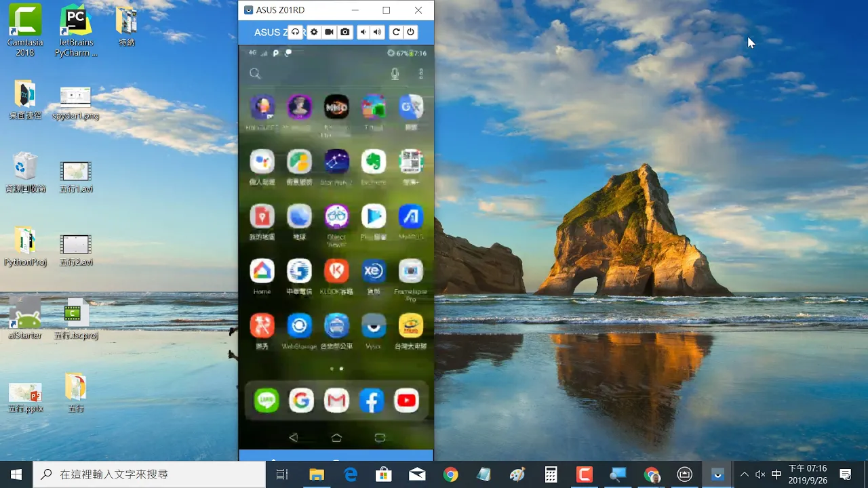Select the 五行.pptx presentation file
Viewport: 868px width, 488px height.
[x=26, y=398]
